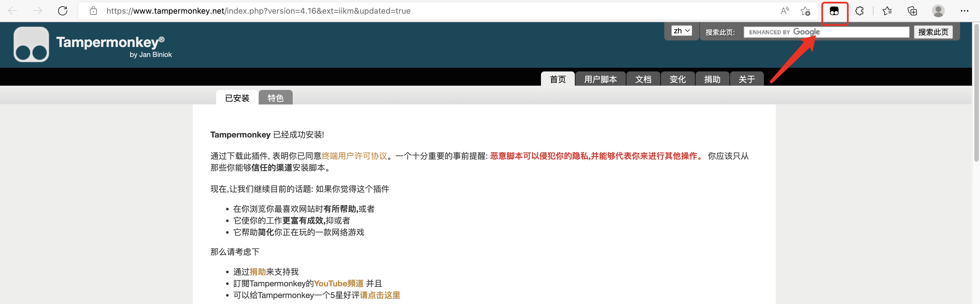Screen dimensions: 980x304
Task: Open the 变化 tab
Action: [678, 79]
